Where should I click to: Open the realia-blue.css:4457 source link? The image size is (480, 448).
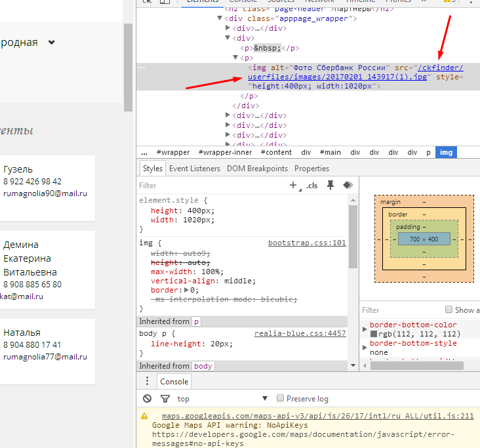[x=300, y=333]
